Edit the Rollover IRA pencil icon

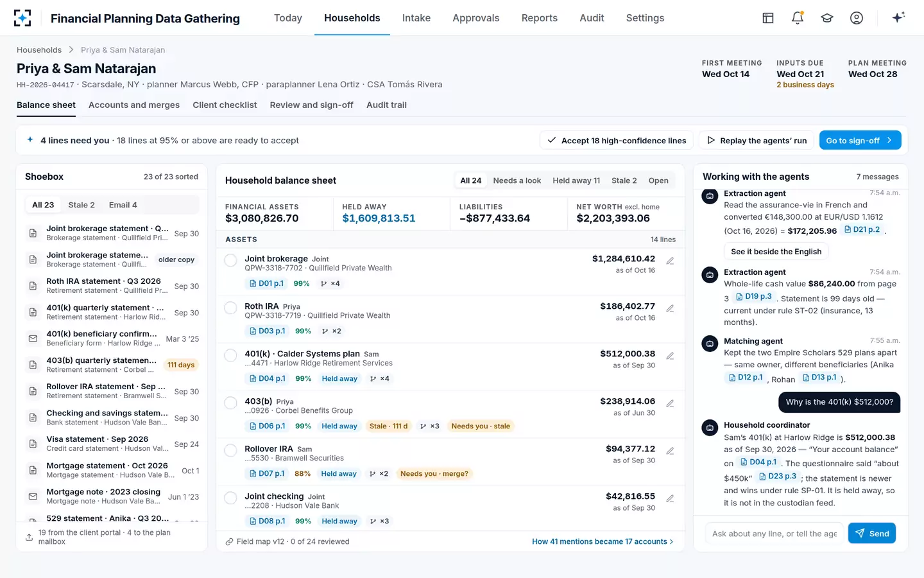(670, 451)
